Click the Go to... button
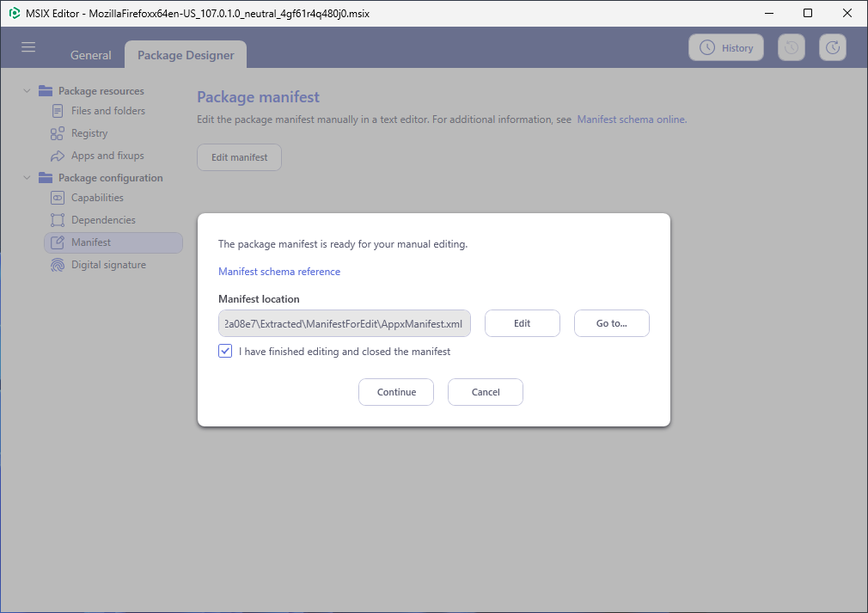This screenshot has height=613, width=868. [x=611, y=323]
